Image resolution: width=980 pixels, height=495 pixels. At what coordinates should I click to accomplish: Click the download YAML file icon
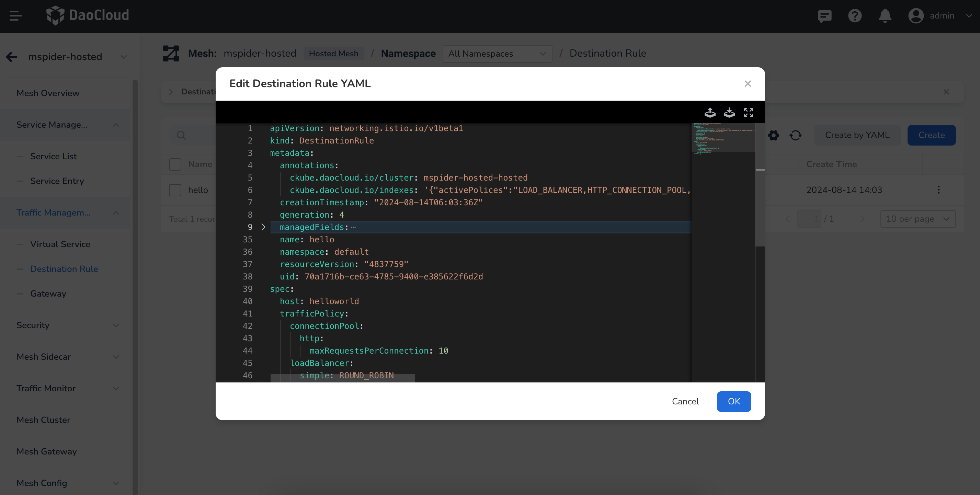[x=729, y=113]
